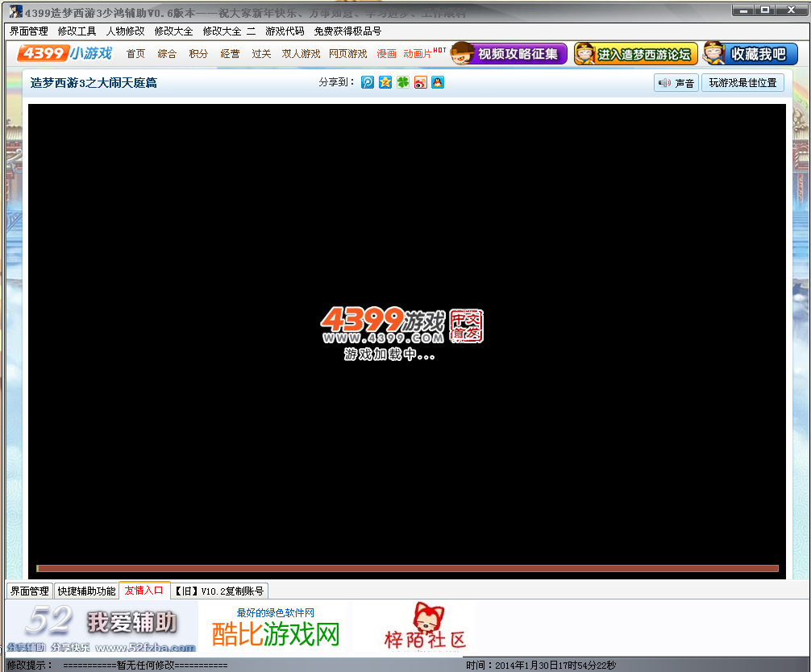Open the 综合 games category link

(x=167, y=54)
